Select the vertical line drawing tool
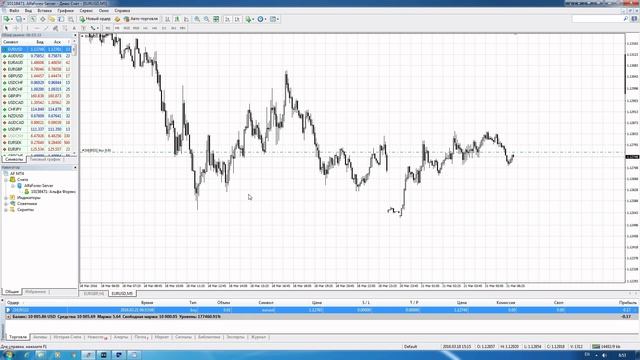 click(27, 28)
